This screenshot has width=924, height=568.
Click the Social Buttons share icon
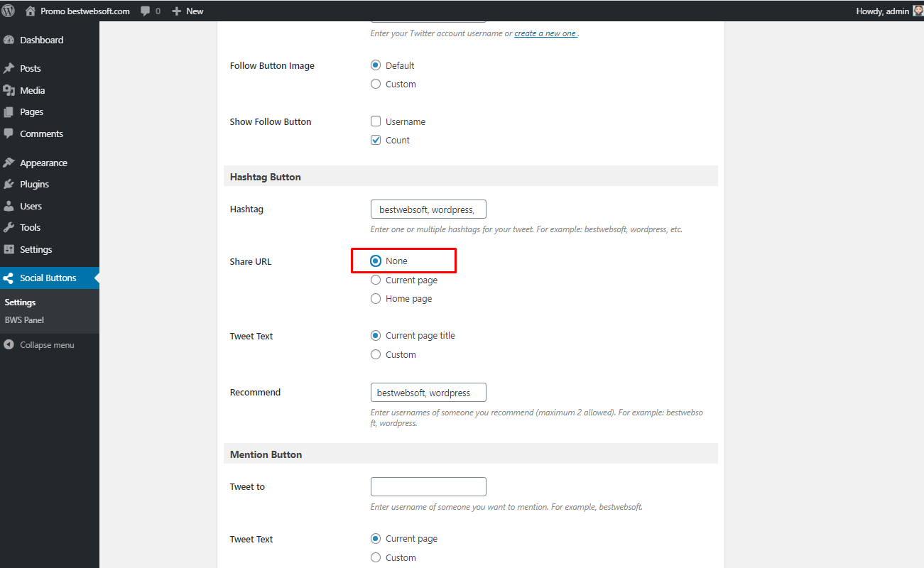[x=9, y=278]
